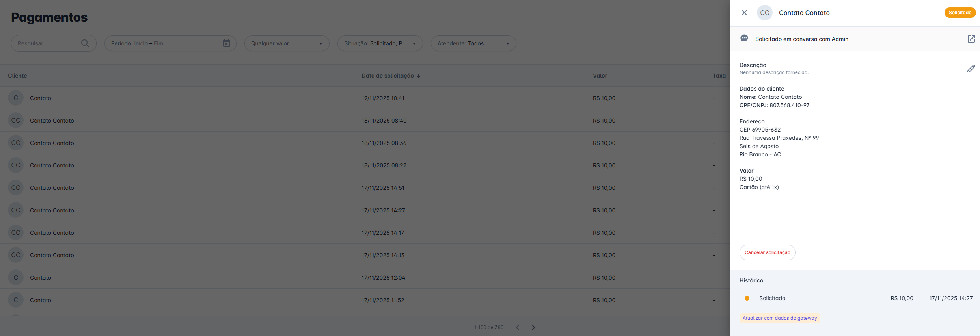The width and height of the screenshot is (980, 336).
Task: Open the calendar date picker icon
Action: (226, 43)
